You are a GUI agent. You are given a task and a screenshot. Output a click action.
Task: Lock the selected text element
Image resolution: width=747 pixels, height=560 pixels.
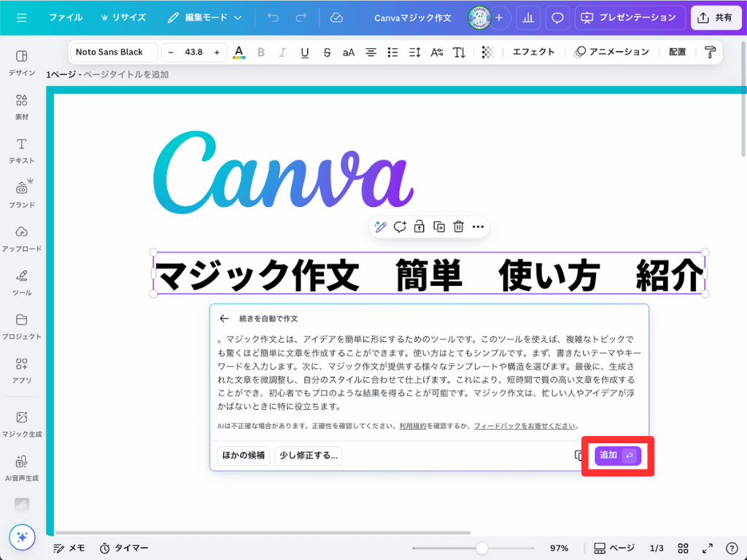coord(419,227)
